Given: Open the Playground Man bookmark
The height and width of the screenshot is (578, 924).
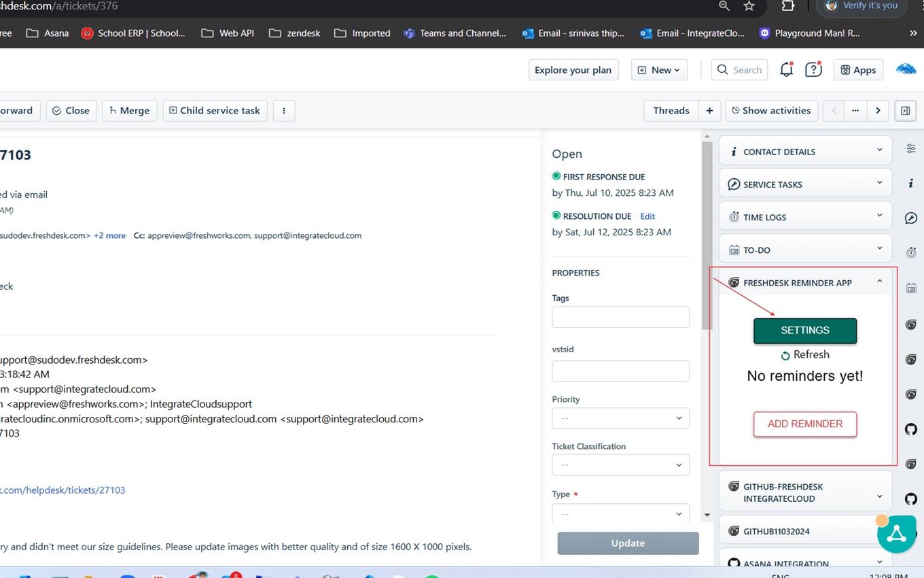Looking at the screenshot, I should click(809, 33).
